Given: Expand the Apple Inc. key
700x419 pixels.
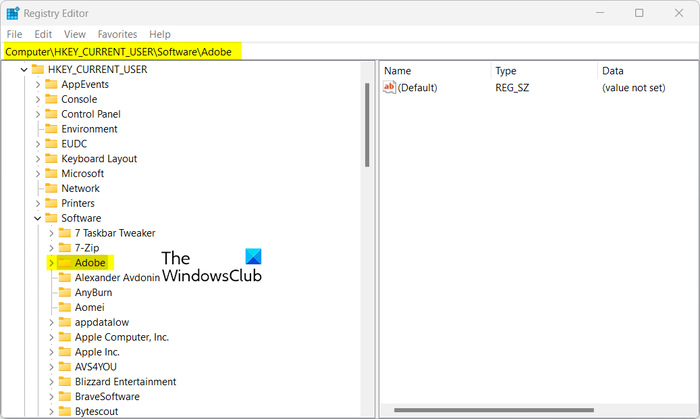Looking at the screenshot, I should 51,352.
